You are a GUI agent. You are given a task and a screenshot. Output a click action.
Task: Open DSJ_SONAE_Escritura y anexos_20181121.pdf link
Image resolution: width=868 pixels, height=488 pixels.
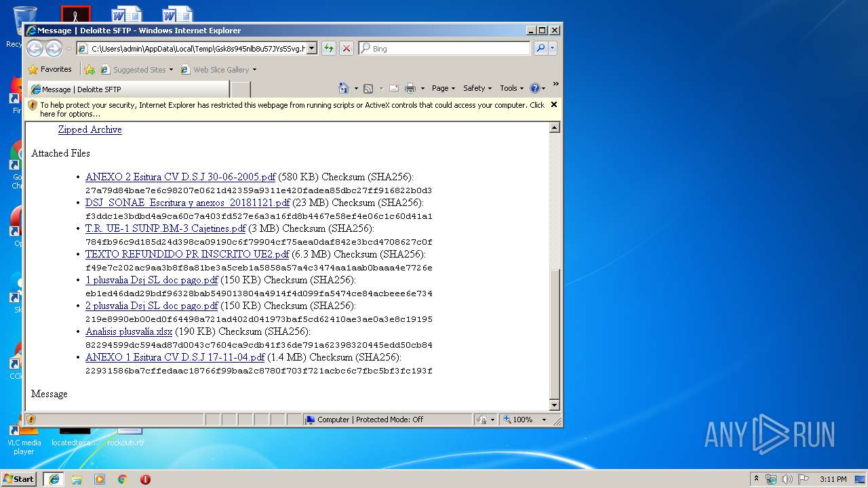[x=187, y=203]
